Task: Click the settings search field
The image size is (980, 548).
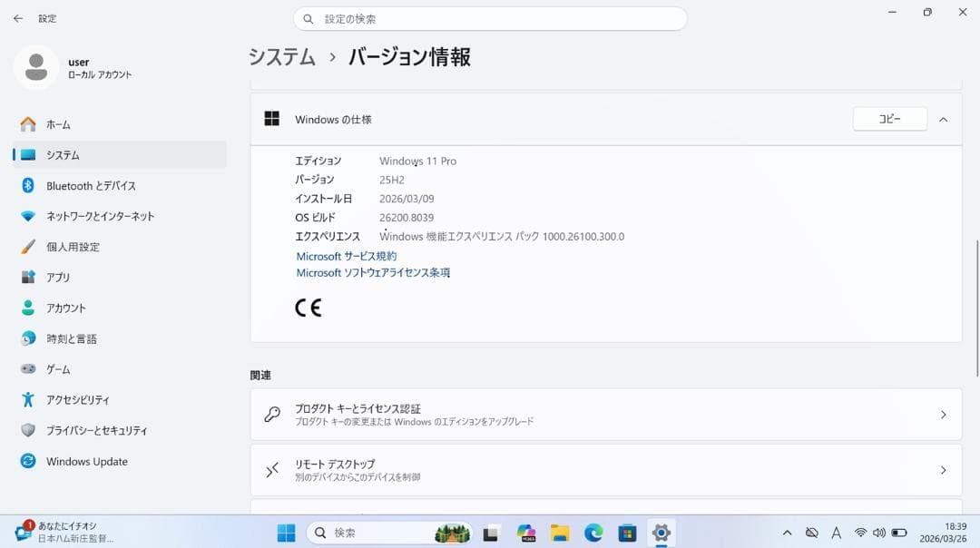Action: 490,19
